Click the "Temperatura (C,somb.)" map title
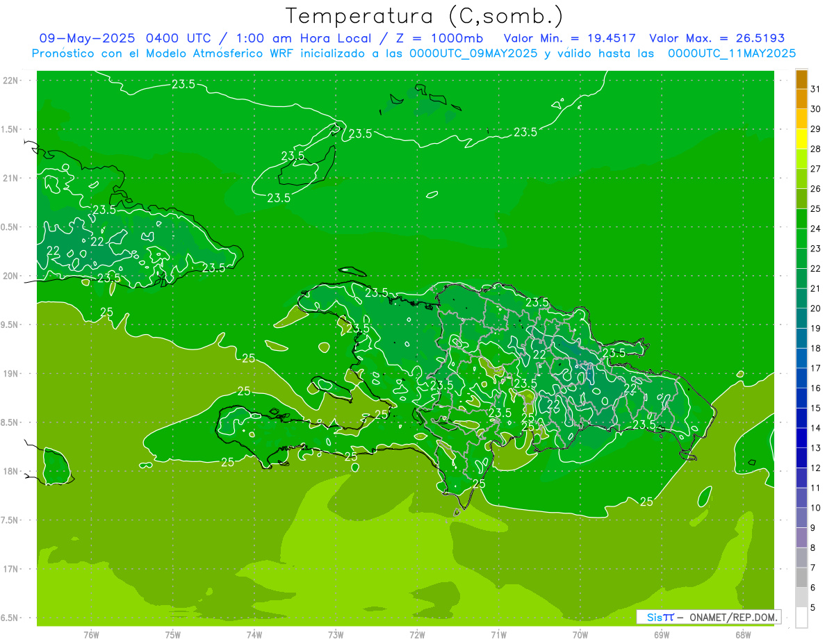 (x=424, y=16)
